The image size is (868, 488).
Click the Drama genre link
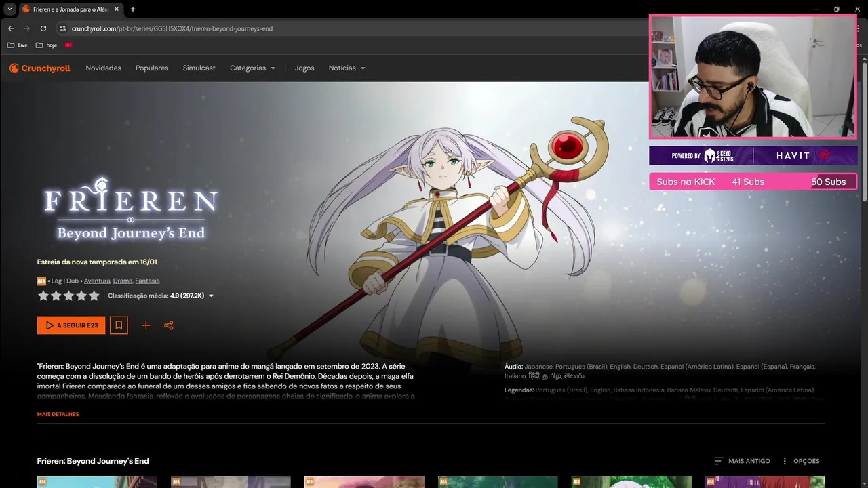point(123,281)
